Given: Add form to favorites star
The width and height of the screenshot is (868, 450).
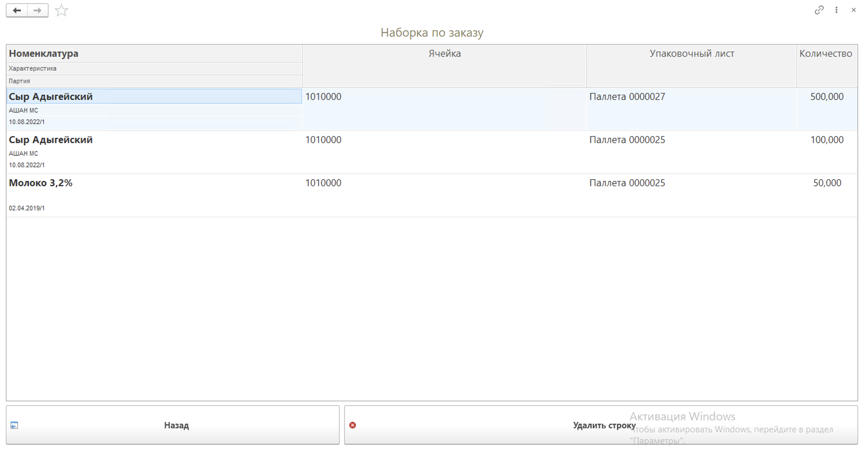Looking at the screenshot, I should point(61,10).
